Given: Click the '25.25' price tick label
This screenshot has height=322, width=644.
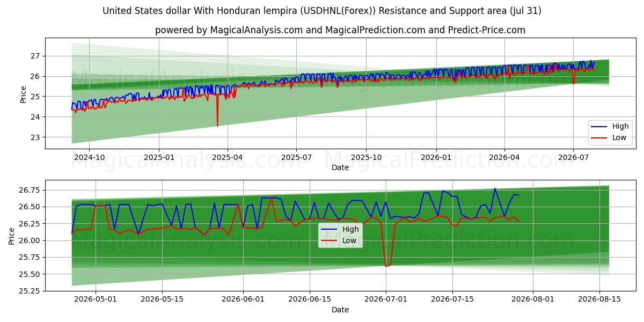Looking at the screenshot, I should (31, 291).
